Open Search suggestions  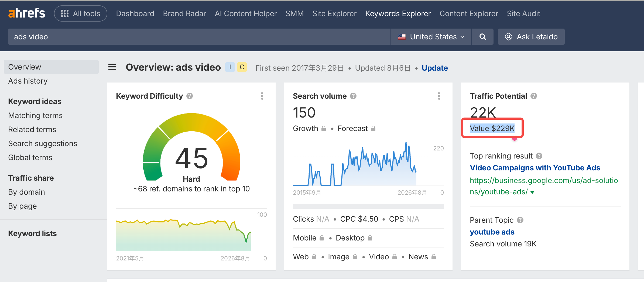tap(43, 143)
